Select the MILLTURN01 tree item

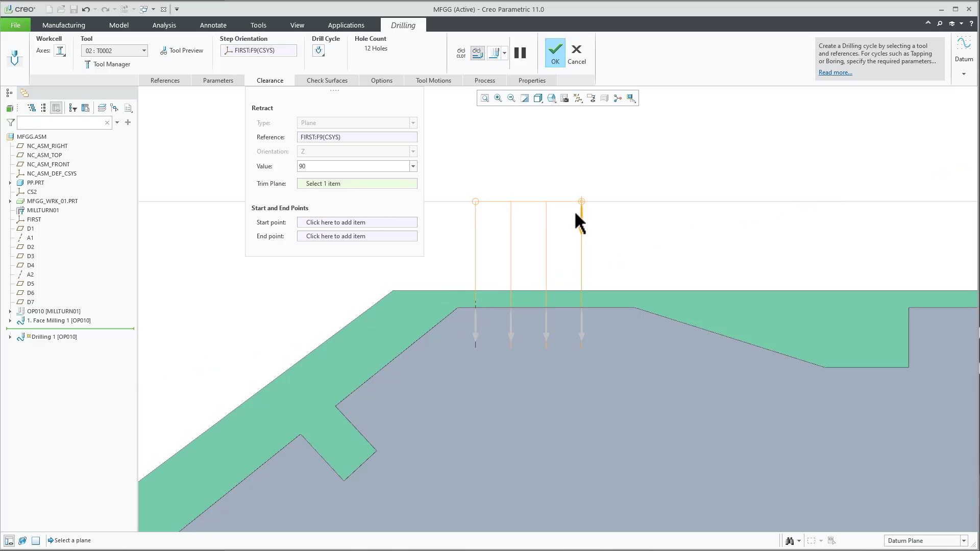coord(43,210)
